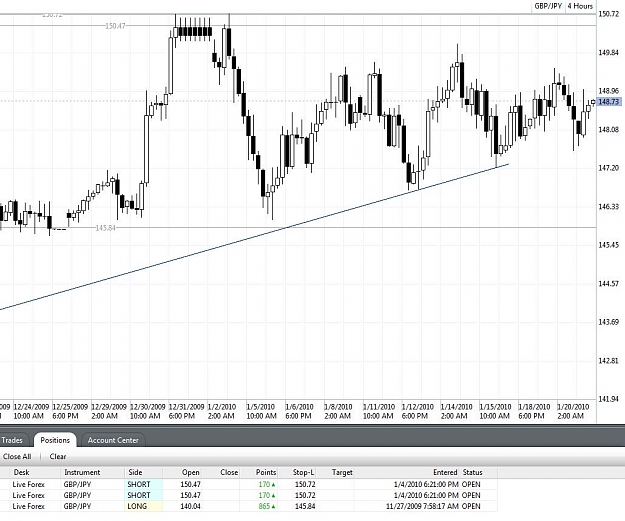This screenshot has height=521, width=625.
Task: Switch to the Trades tab
Action: coord(12,440)
